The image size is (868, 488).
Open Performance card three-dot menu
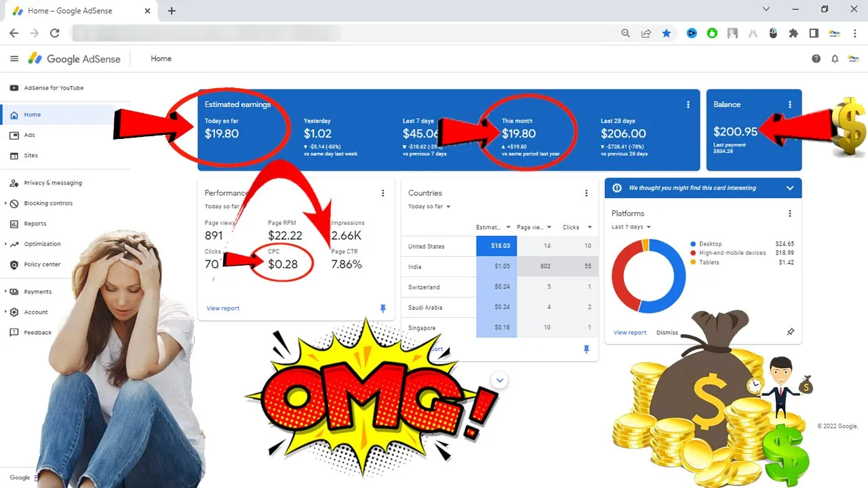click(x=383, y=193)
